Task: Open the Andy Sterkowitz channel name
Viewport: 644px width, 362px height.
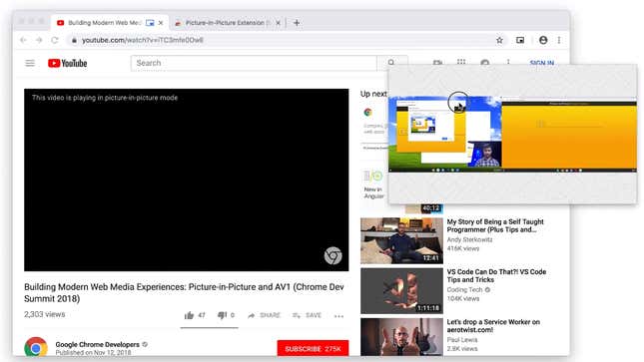Action: click(469, 239)
